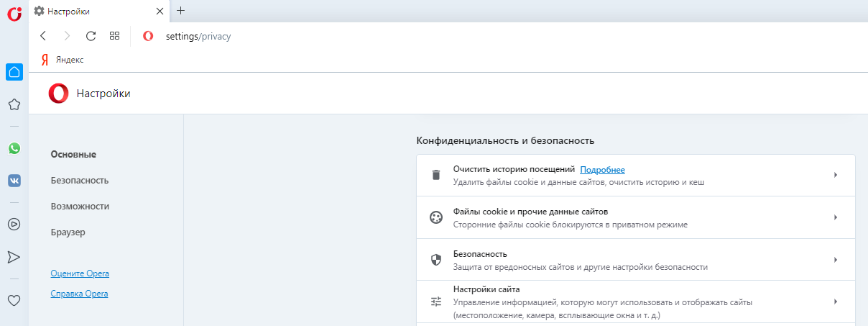
Task: Open a new tab with plus button
Action: point(180,11)
